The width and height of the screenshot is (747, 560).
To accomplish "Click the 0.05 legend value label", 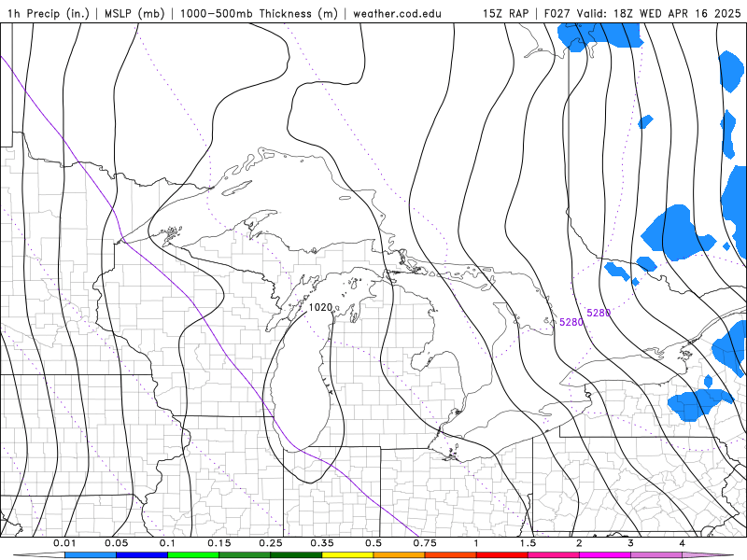I will coord(116,543).
